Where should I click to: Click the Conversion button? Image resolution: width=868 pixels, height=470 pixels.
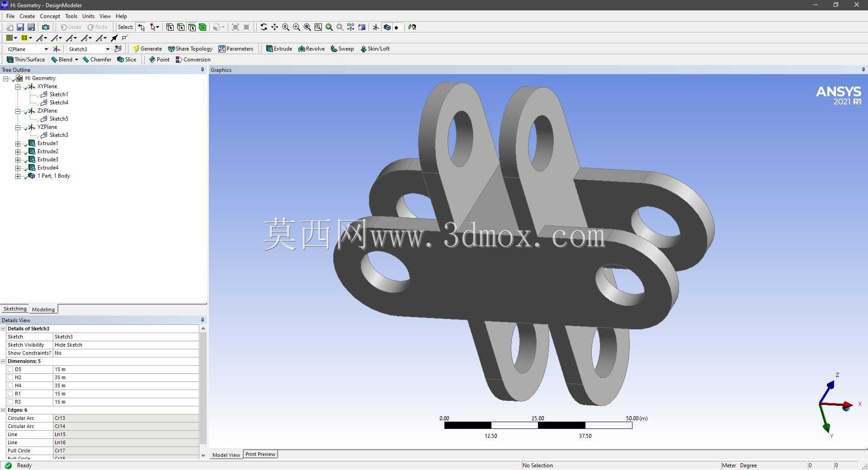(193, 60)
